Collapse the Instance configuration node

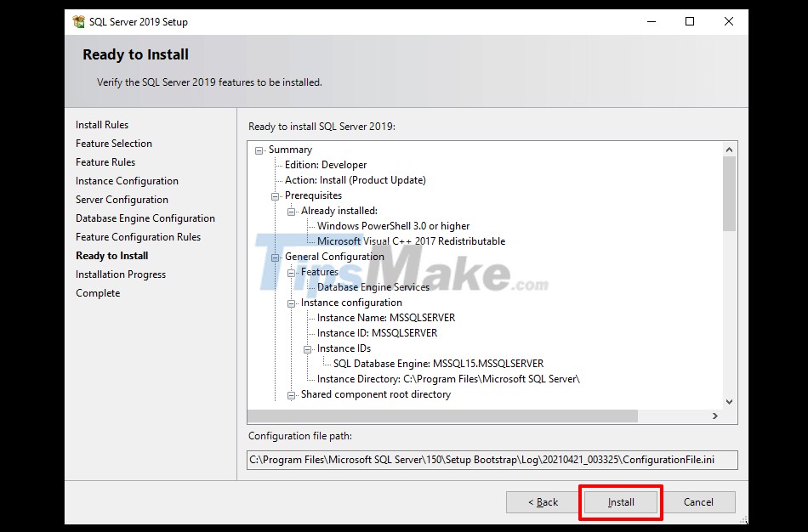pos(291,303)
